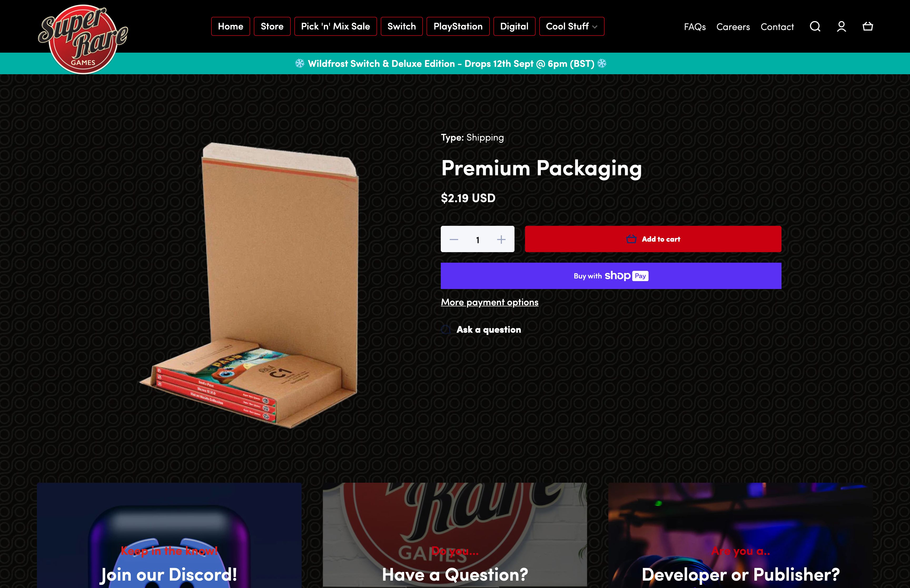Select the PlayStation menu item
This screenshot has width=910, height=588.
click(458, 26)
